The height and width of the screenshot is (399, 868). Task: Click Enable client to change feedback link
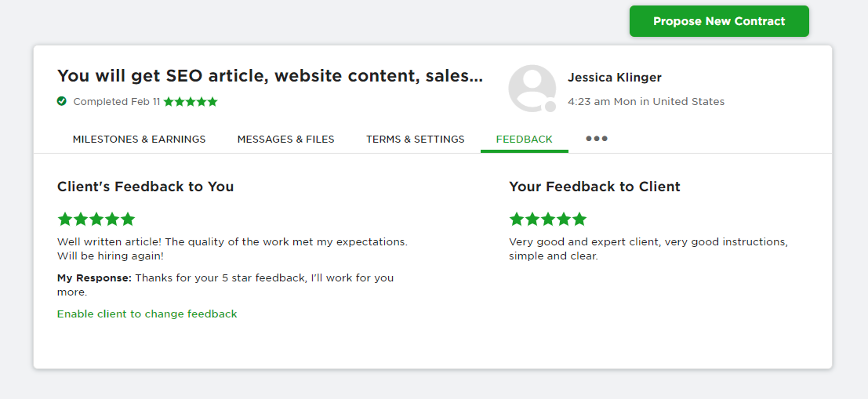point(147,314)
